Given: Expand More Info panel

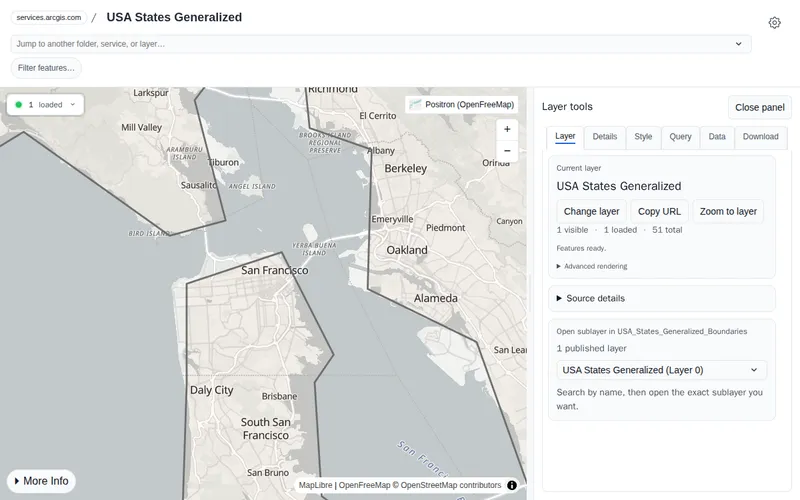Looking at the screenshot, I should pyautogui.click(x=41, y=481).
